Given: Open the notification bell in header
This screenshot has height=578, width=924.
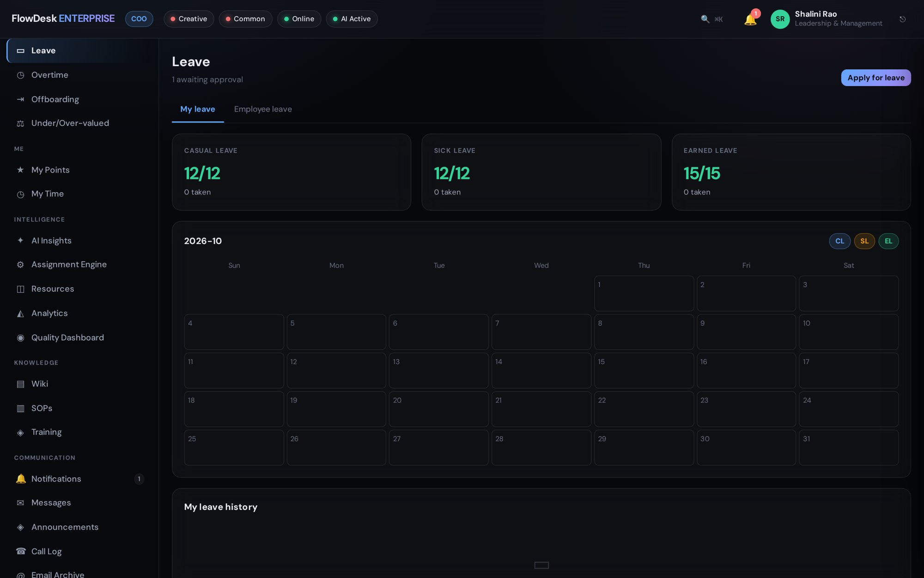Looking at the screenshot, I should pyautogui.click(x=750, y=19).
